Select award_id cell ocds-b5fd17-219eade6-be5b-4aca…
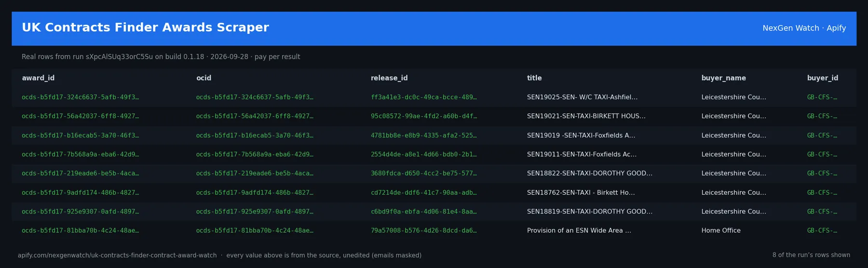The image size is (868, 268). (x=80, y=174)
